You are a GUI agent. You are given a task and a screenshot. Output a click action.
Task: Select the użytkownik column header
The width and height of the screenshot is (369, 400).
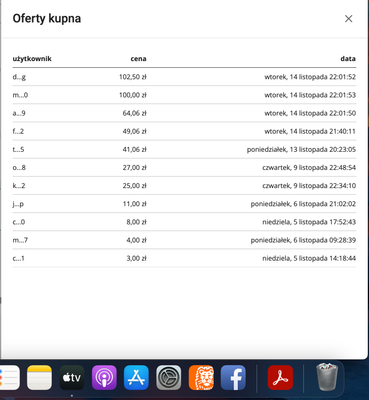click(32, 59)
